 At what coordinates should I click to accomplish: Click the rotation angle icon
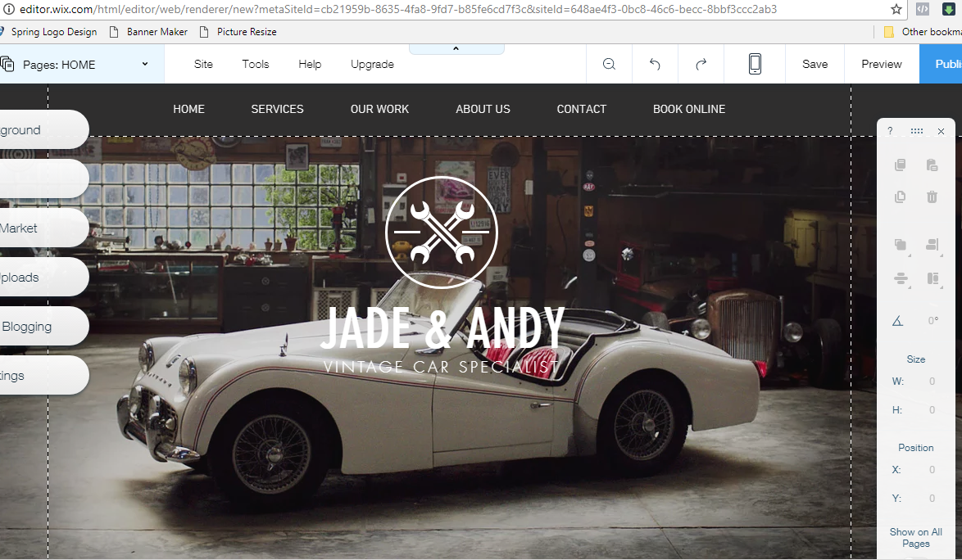point(897,320)
